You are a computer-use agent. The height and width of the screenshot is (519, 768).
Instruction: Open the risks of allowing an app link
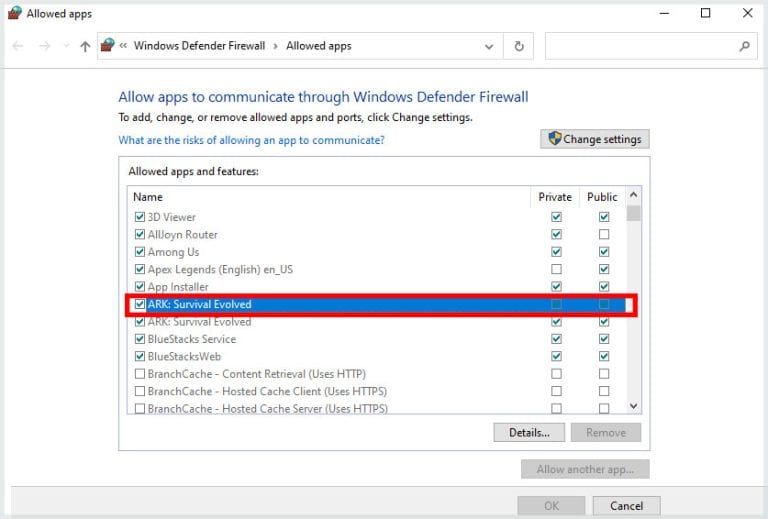click(251, 141)
